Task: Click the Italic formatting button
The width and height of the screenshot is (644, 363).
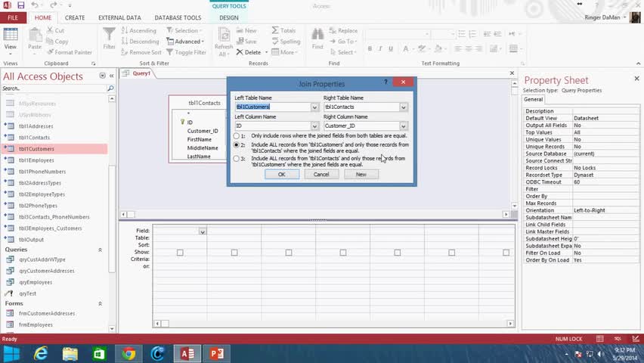Action: (x=380, y=48)
